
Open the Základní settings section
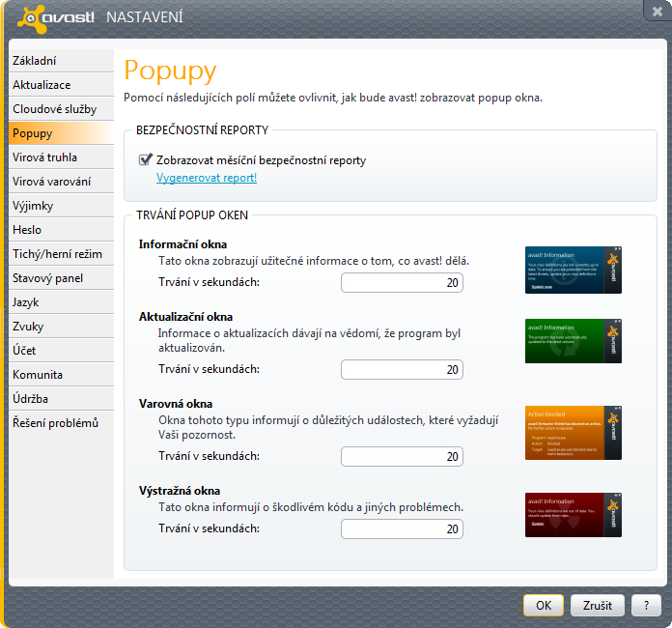(x=61, y=61)
